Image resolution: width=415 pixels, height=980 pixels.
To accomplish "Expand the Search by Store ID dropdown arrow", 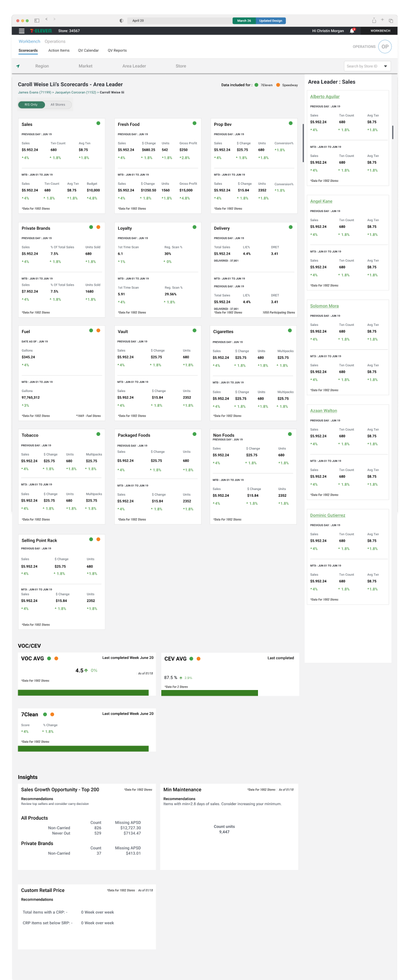I will pos(386,66).
